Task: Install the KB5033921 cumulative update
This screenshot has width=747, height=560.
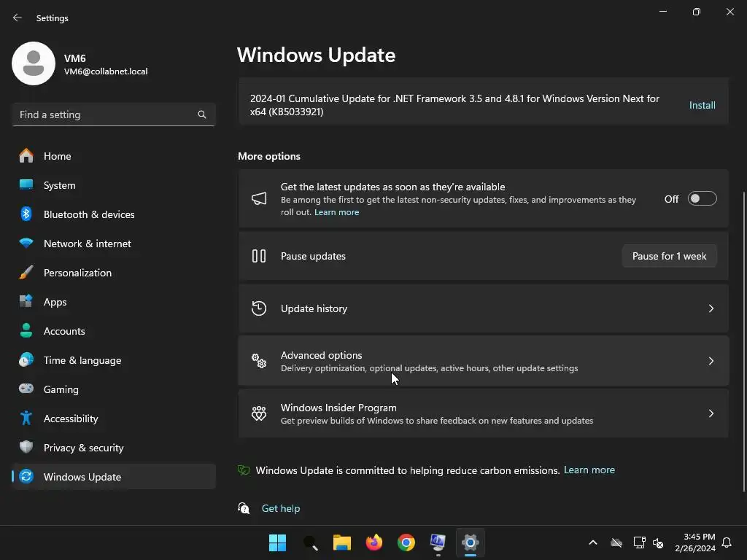Action: click(703, 105)
